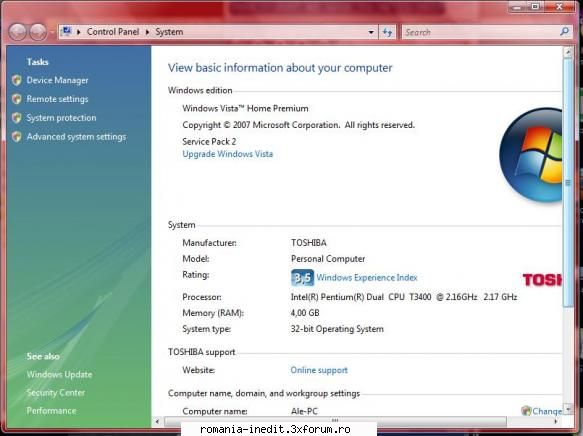This screenshot has width=583, height=436.
Task: Click the Advanced system settings shield icon
Action: tap(16, 137)
